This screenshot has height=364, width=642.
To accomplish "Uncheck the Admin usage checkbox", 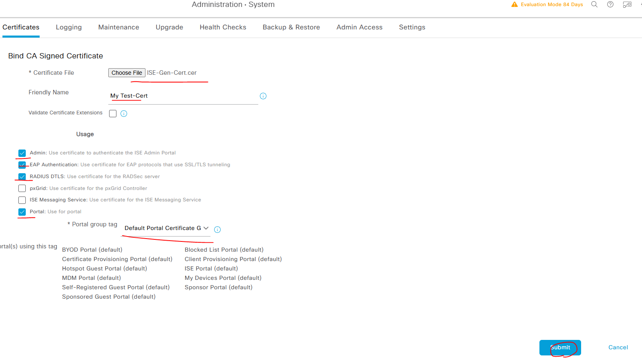I will pos(22,153).
